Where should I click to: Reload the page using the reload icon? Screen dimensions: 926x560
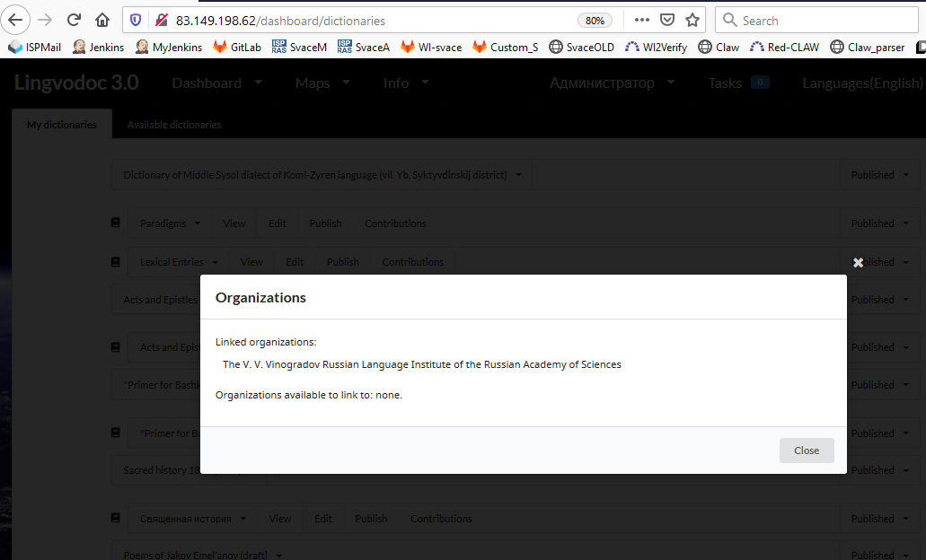(x=73, y=20)
